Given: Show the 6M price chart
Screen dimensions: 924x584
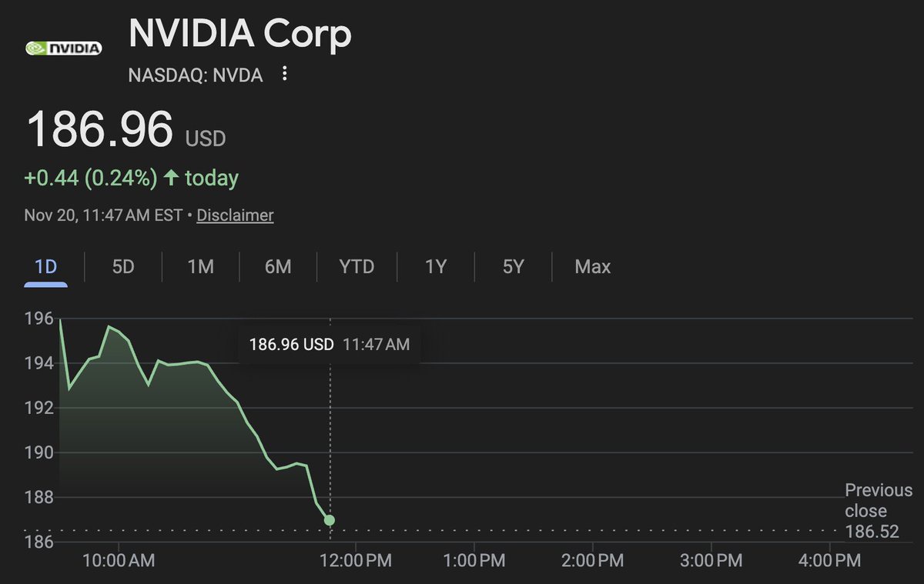Looking at the screenshot, I should pyautogui.click(x=278, y=267).
